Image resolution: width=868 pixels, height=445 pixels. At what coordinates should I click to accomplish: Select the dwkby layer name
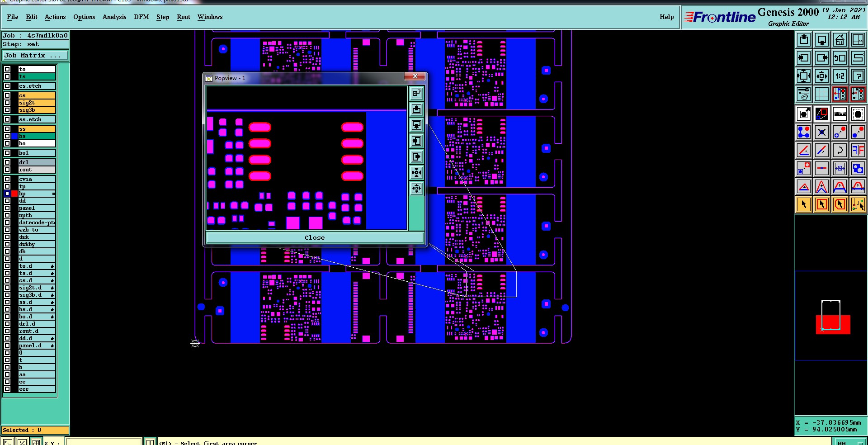pyautogui.click(x=37, y=244)
